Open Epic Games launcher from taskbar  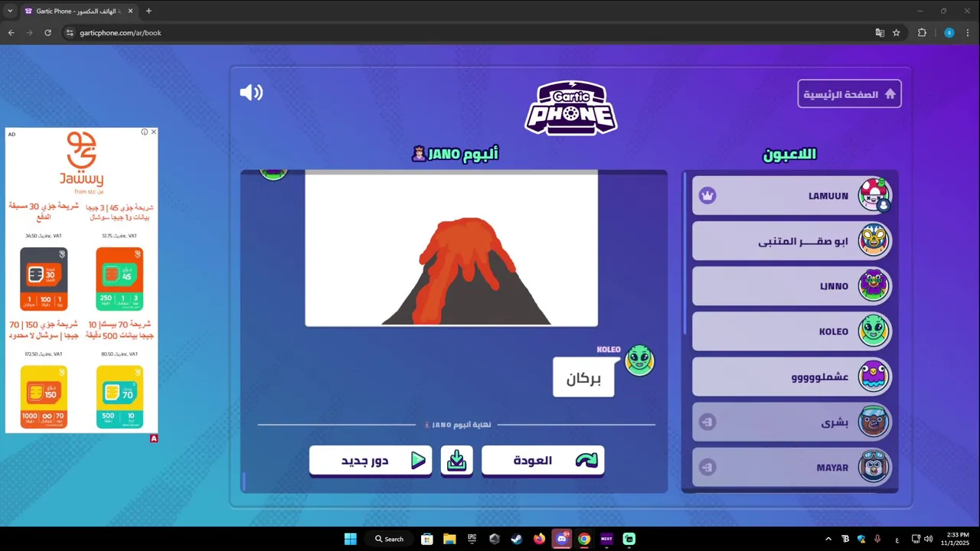coord(472,539)
